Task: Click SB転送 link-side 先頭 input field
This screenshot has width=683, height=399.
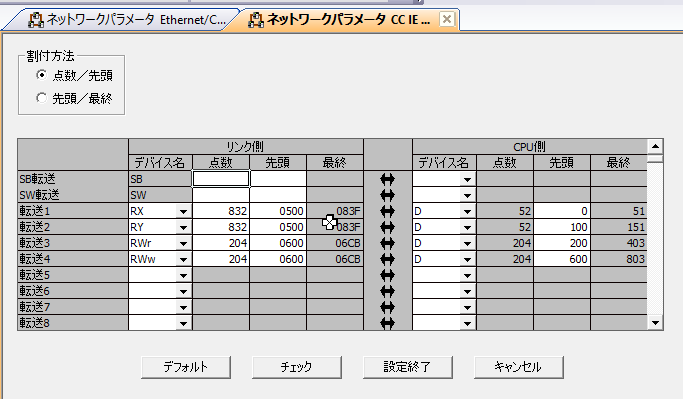Action: [278, 179]
